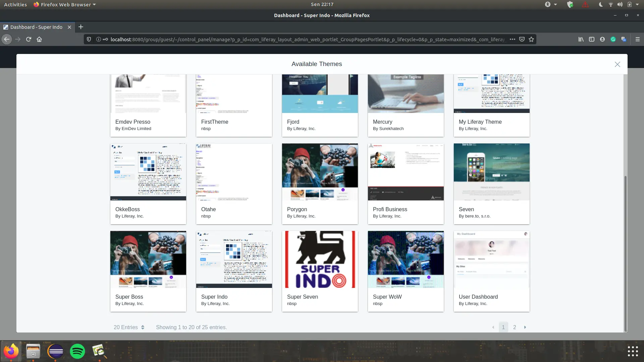Save page to Pocket icon
644x362 pixels.
pos(522,39)
